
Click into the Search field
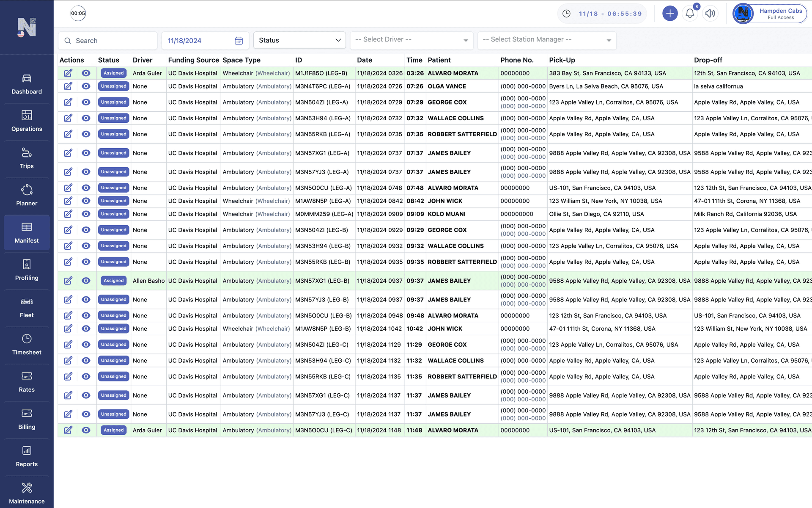pos(108,41)
